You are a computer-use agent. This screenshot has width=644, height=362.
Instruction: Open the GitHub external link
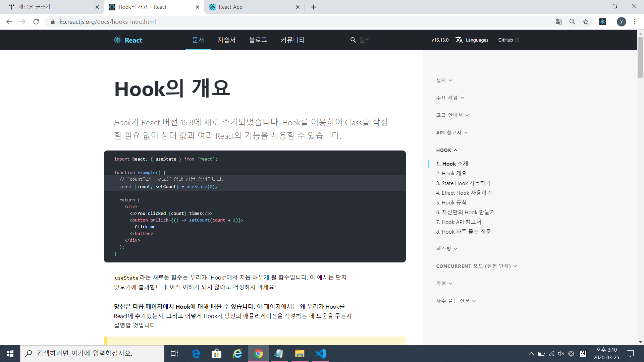point(508,40)
